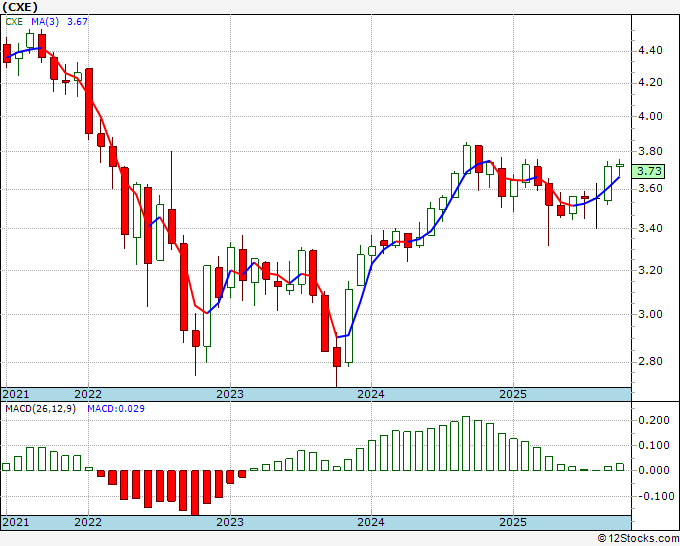Click the MACD:0.029 value label
Viewport: 680px width, 546px height.
(x=116, y=409)
